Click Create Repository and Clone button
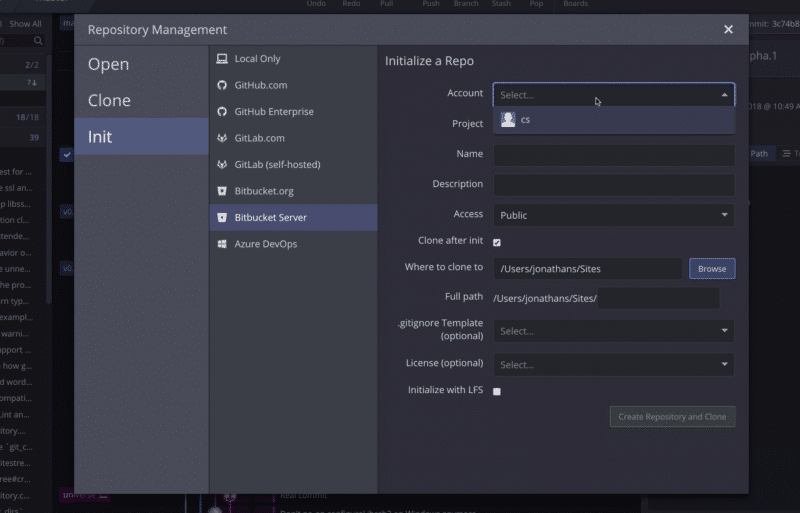The height and width of the screenshot is (513, 800). coord(672,417)
